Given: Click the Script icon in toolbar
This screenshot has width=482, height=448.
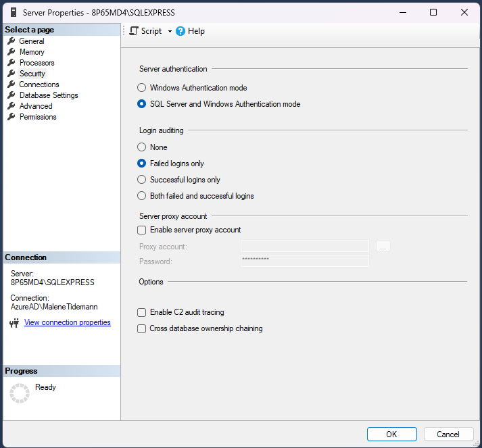Looking at the screenshot, I should 134,31.
